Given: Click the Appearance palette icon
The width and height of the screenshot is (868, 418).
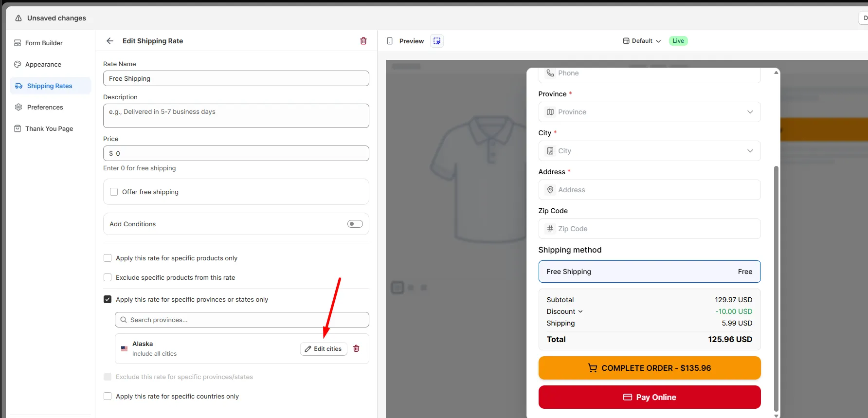Looking at the screenshot, I should point(18,64).
